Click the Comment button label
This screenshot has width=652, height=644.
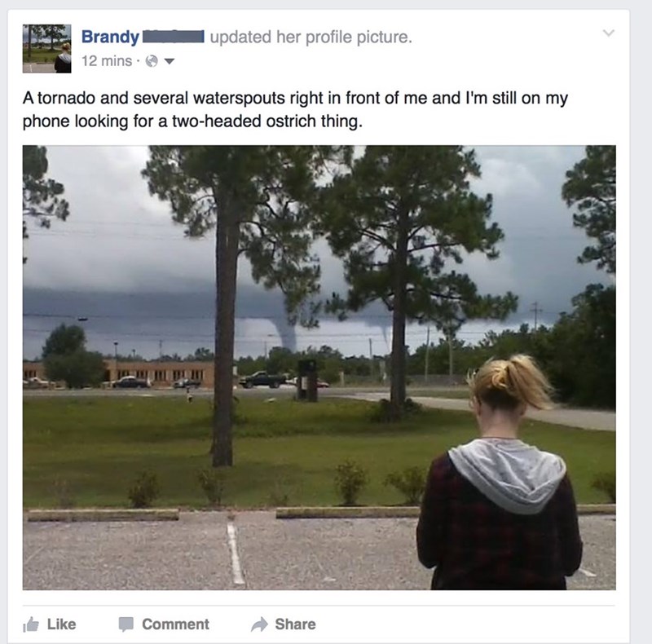(175, 624)
